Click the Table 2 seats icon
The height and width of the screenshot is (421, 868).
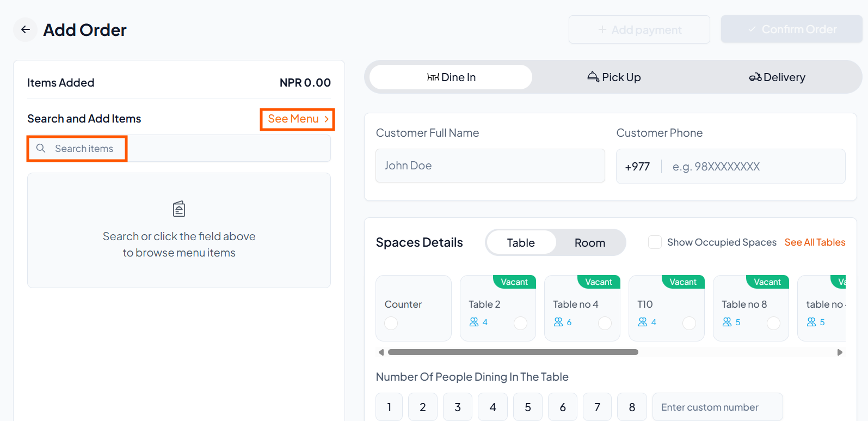(x=474, y=322)
